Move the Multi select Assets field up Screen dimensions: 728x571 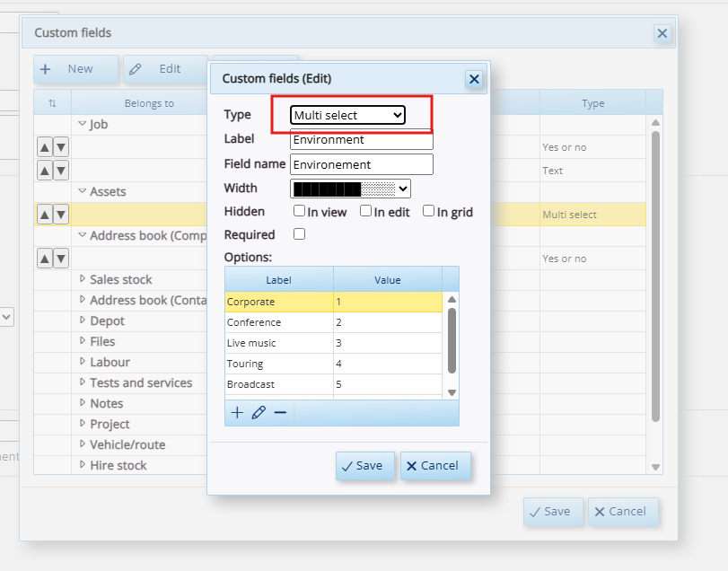pos(45,215)
